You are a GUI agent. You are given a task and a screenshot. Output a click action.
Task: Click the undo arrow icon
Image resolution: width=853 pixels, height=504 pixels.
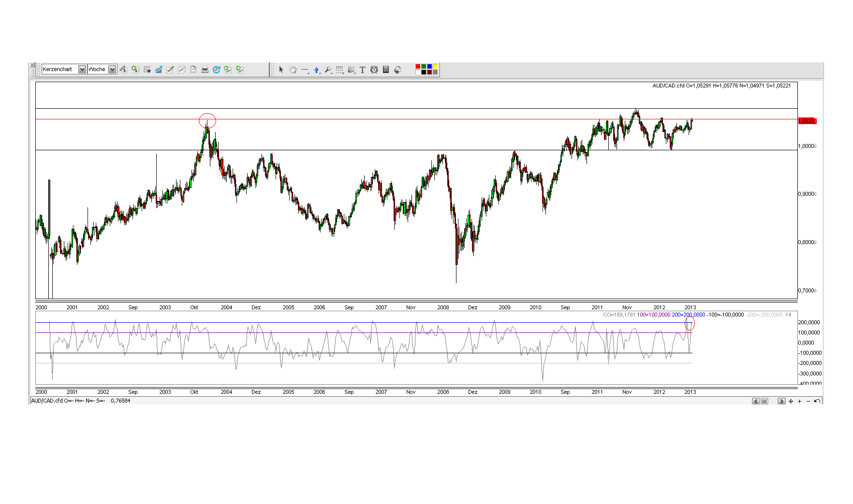(x=817, y=401)
